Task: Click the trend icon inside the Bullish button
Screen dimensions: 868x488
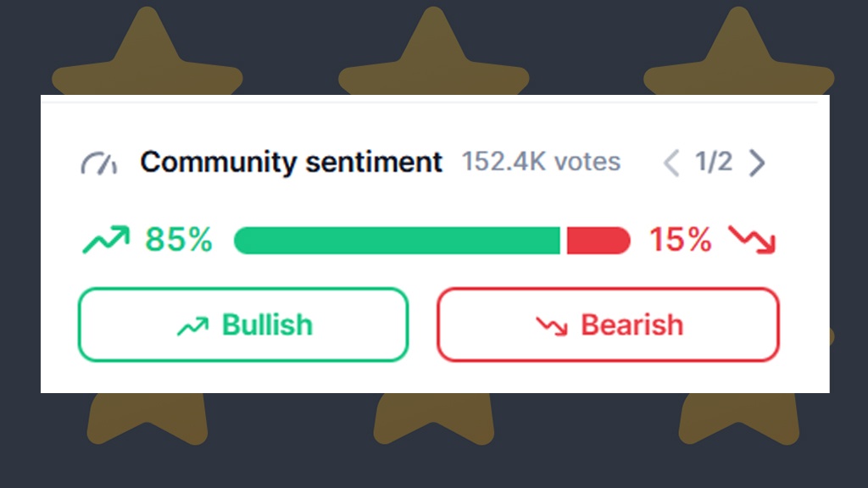Action: [192, 326]
